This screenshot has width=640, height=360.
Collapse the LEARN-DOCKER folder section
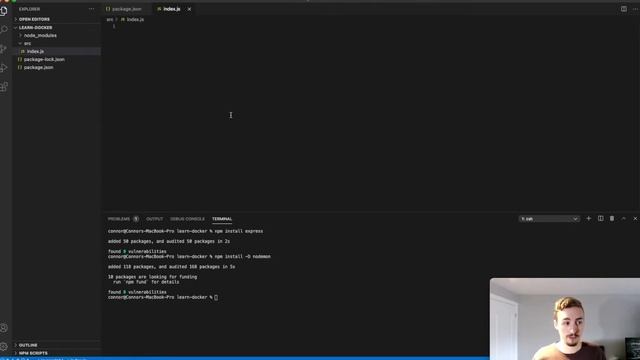pyautogui.click(x=56, y=27)
